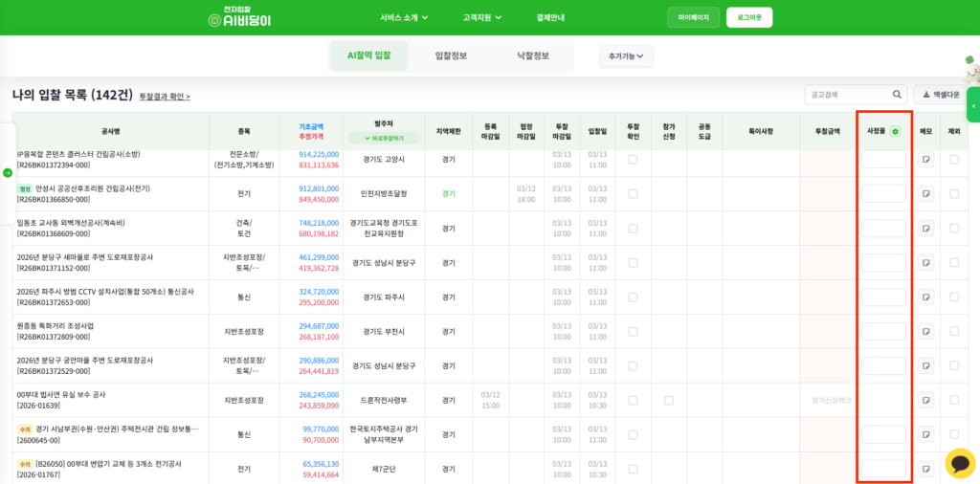Open the 투찰결과 확인 link
980x484 pixels.
click(x=165, y=97)
